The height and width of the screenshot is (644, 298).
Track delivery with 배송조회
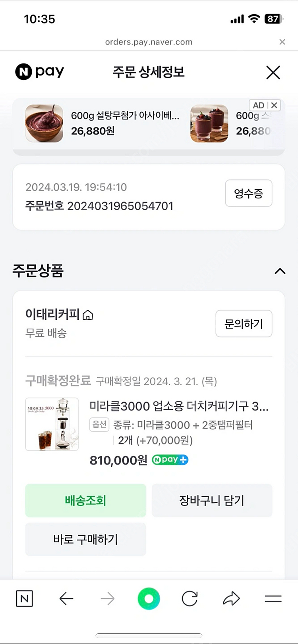click(85, 500)
